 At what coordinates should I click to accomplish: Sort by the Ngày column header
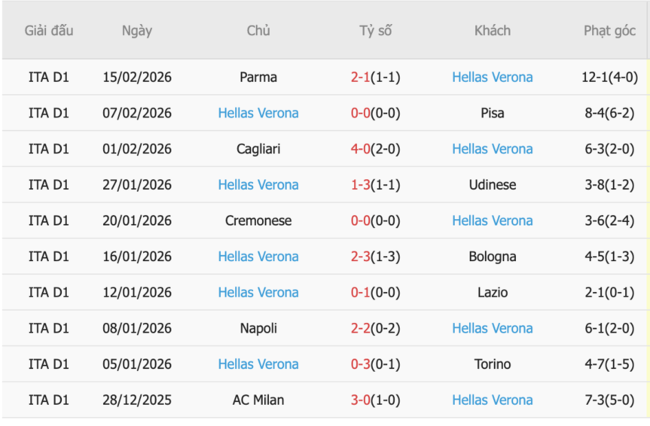coord(137,31)
